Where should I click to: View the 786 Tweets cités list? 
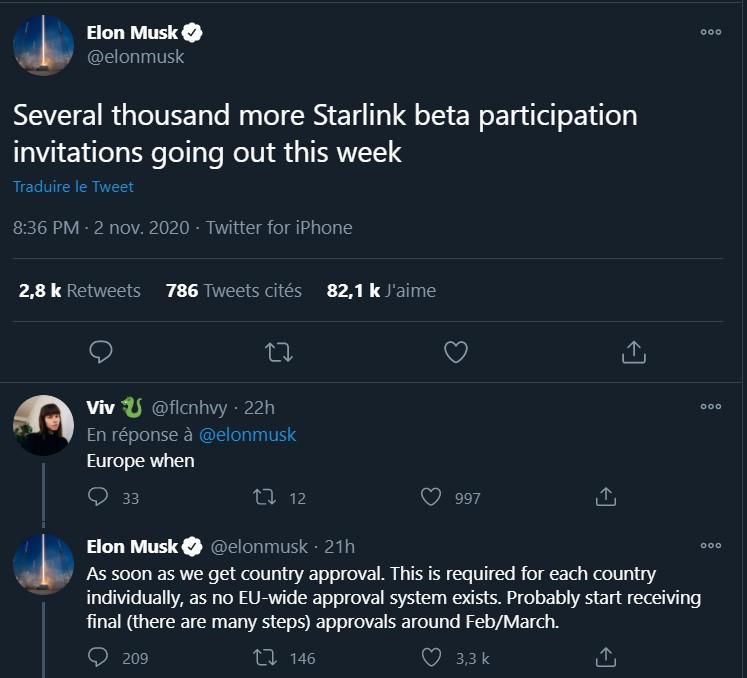233,290
